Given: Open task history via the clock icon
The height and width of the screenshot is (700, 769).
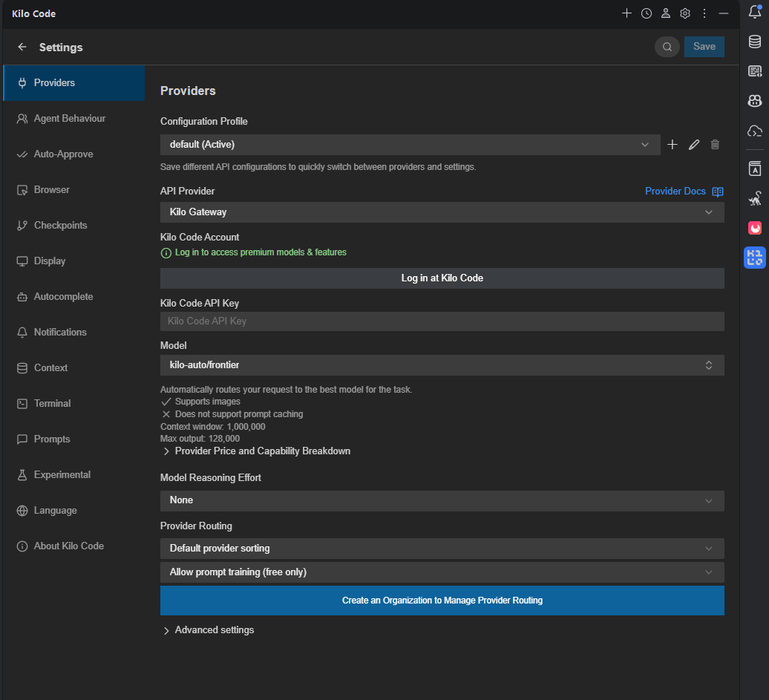Looking at the screenshot, I should click(x=646, y=13).
